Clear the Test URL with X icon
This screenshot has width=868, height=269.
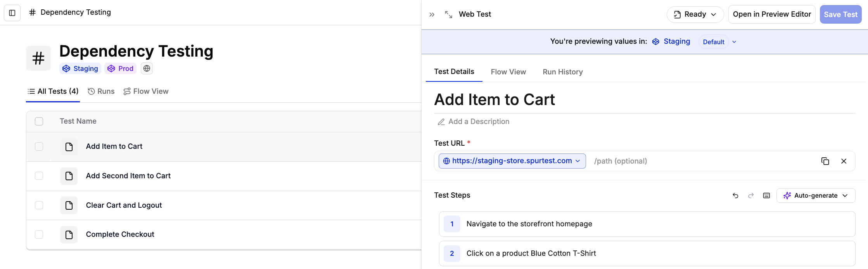[x=844, y=161]
